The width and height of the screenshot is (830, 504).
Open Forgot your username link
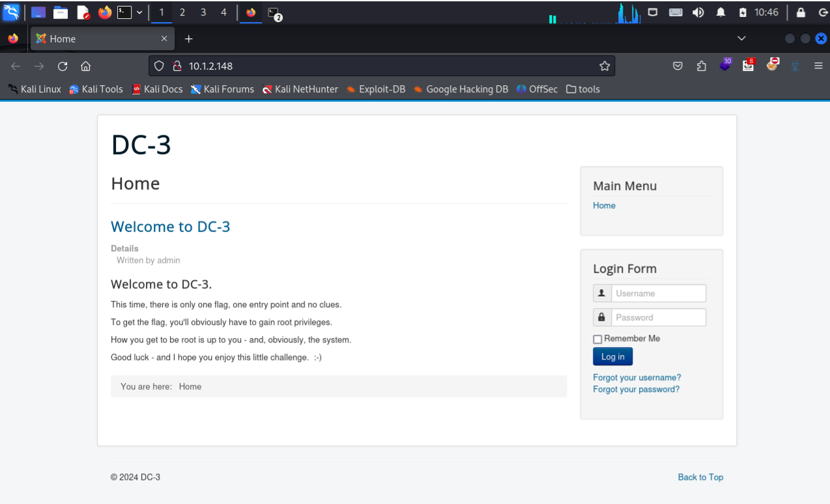tap(637, 378)
